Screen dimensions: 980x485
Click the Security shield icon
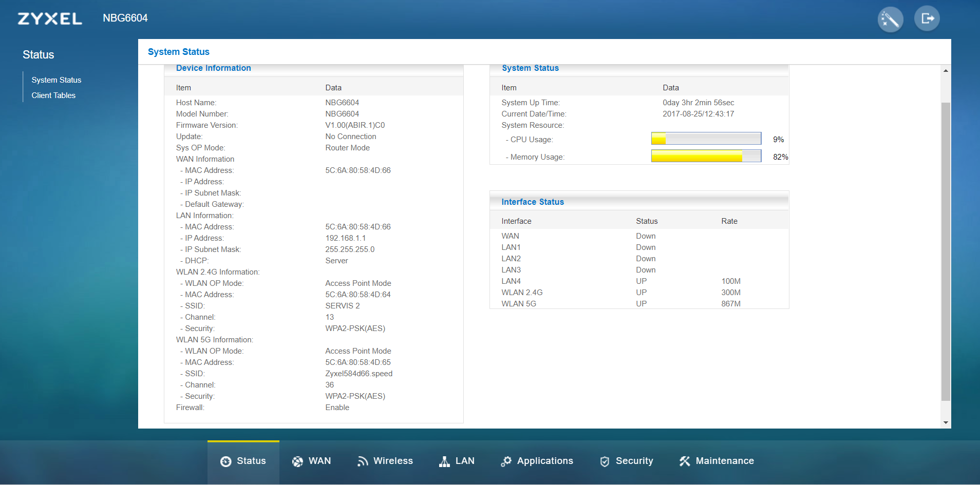click(605, 461)
